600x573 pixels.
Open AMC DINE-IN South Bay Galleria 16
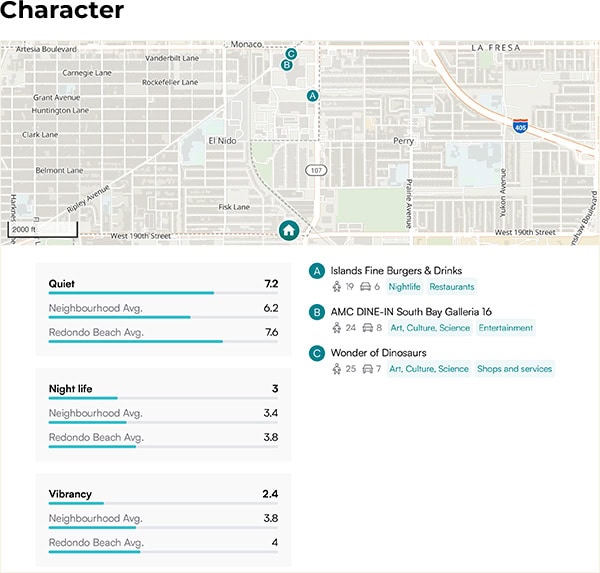tap(411, 312)
